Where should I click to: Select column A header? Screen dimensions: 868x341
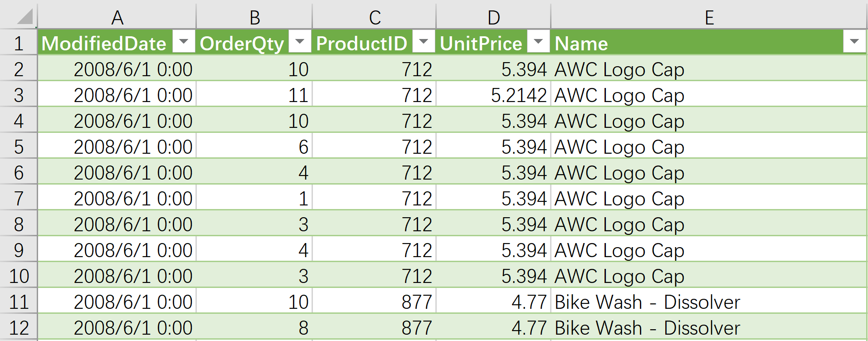(x=117, y=17)
